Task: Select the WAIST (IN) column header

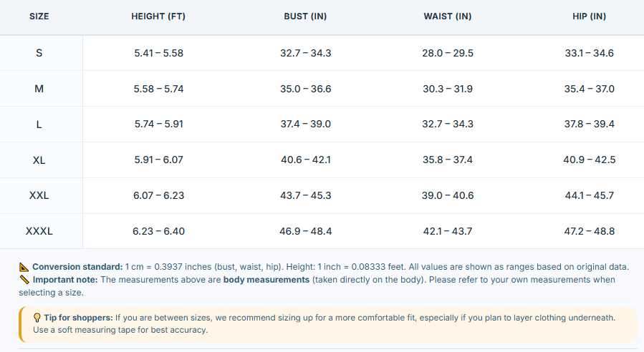Action: [x=447, y=16]
